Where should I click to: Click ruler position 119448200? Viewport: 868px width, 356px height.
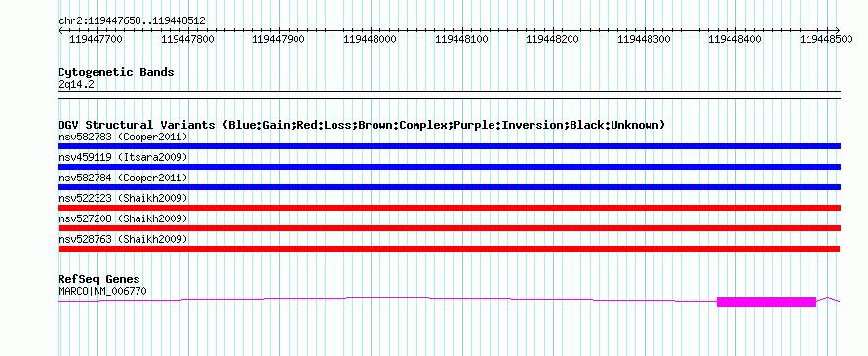click(x=552, y=39)
